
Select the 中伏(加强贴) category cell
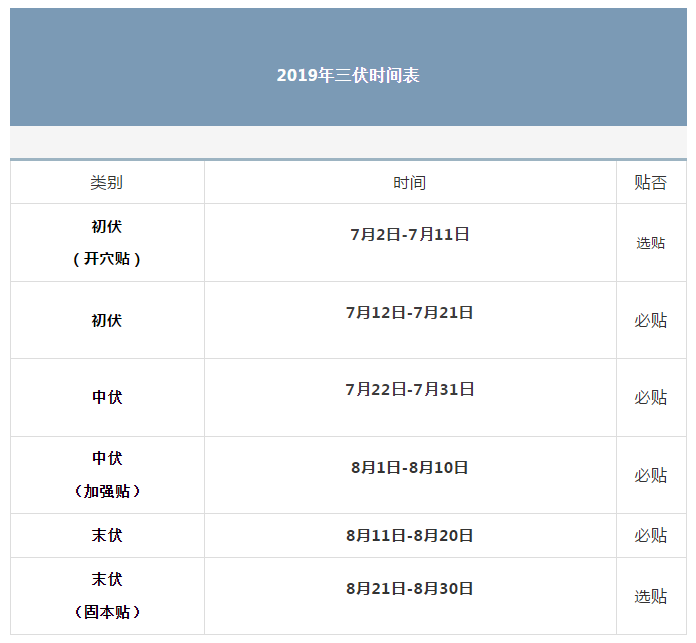pyautogui.click(x=106, y=475)
